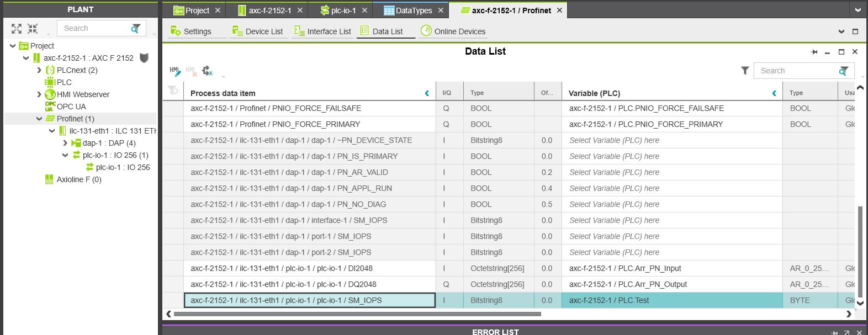
Task: Close the axc-f-2152-1 tab
Action: pyautogui.click(x=300, y=10)
